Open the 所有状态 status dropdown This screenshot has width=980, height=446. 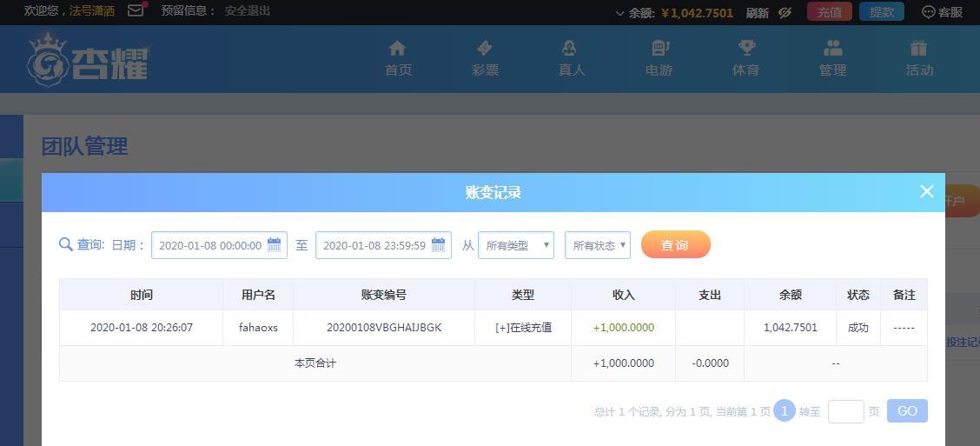pyautogui.click(x=598, y=245)
